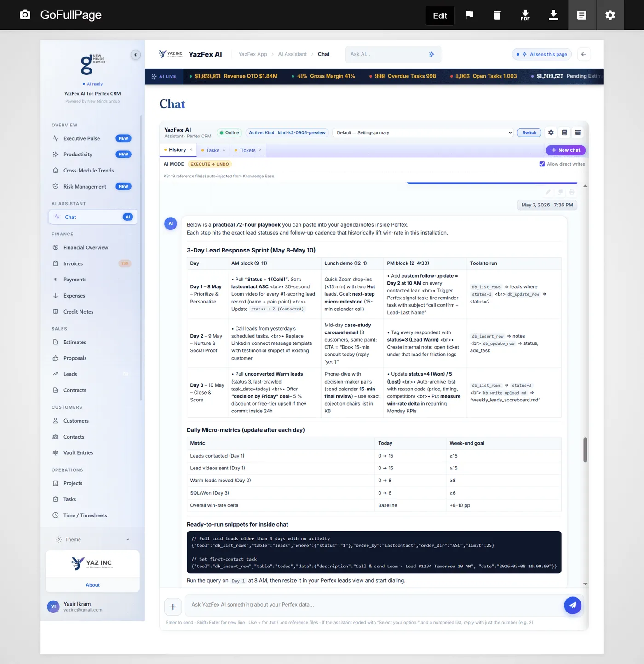This screenshot has width=644, height=664.
Task: Open the Default Settings primary dropdown
Action: tap(423, 133)
